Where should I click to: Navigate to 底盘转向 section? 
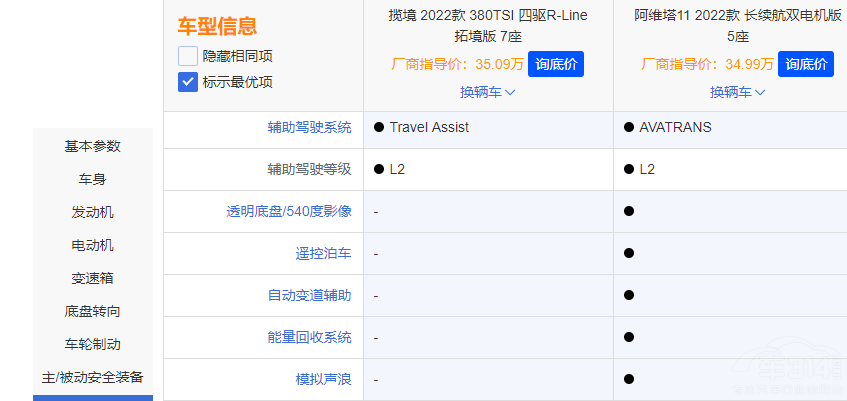pyautogui.click(x=93, y=311)
